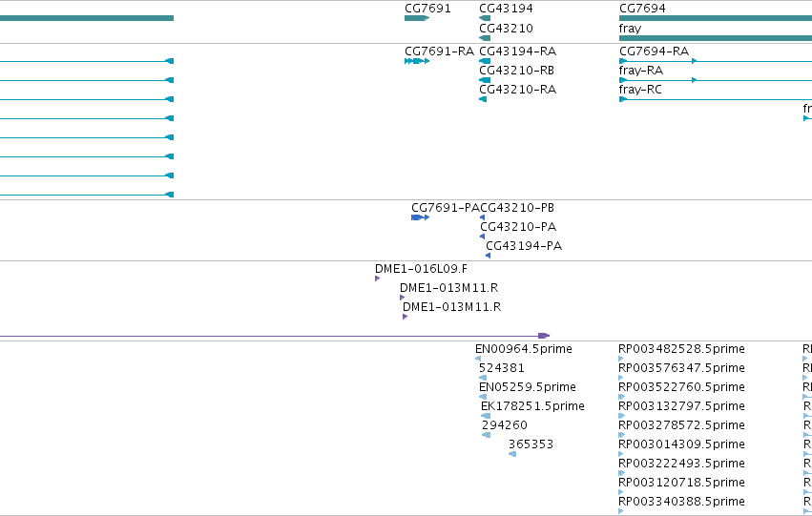Viewport: 812px width, 516px height.
Task: Select the CG7694-RA transcript
Action: [x=654, y=52]
